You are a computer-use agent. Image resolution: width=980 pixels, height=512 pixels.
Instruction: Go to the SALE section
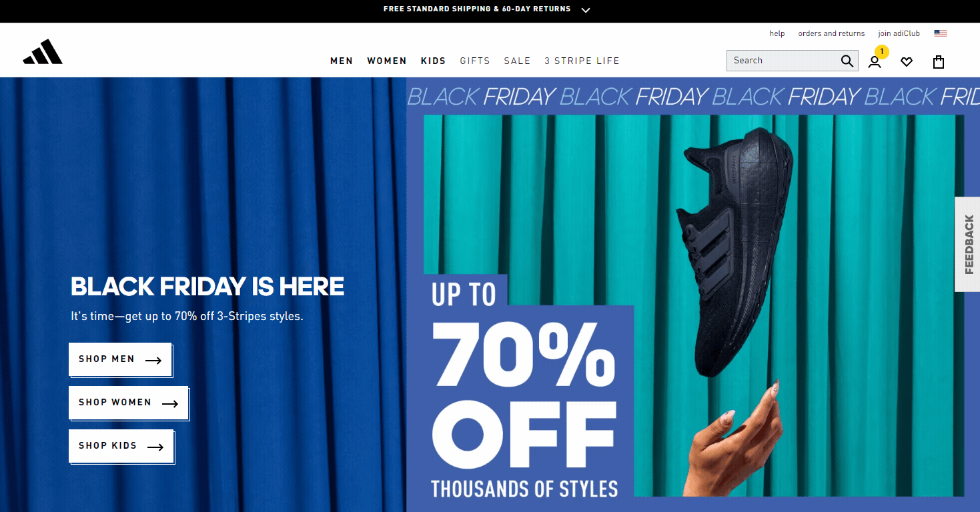tap(517, 61)
